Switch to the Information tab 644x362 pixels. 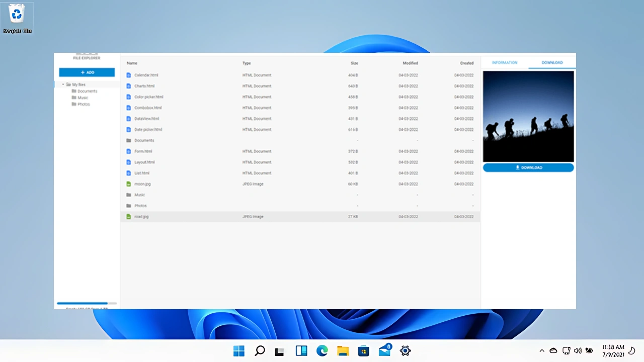tap(505, 62)
